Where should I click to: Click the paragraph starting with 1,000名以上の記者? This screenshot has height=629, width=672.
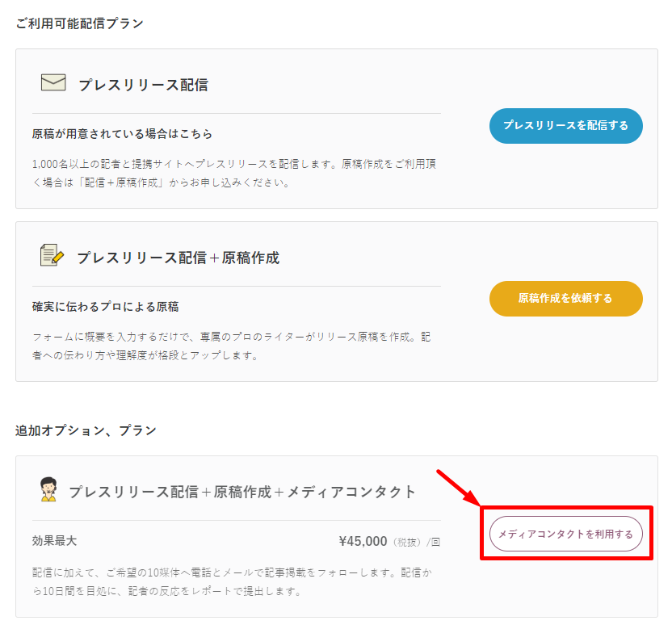pyautogui.click(x=234, y=173)
